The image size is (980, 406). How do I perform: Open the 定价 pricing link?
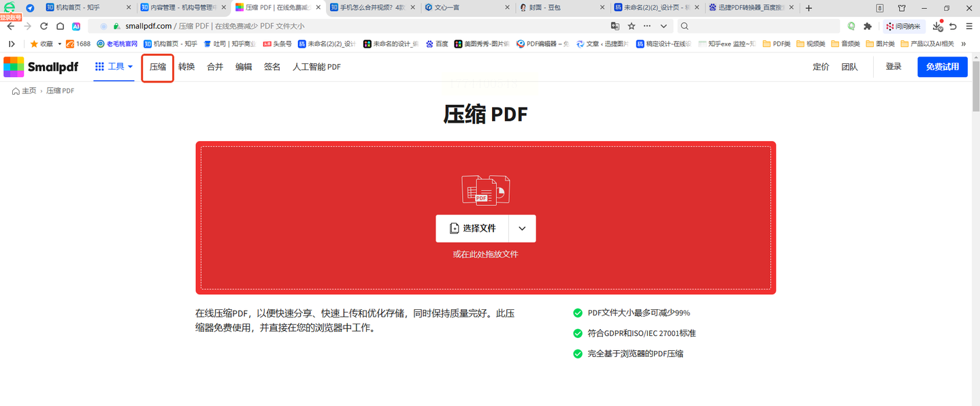click(821, 67)
